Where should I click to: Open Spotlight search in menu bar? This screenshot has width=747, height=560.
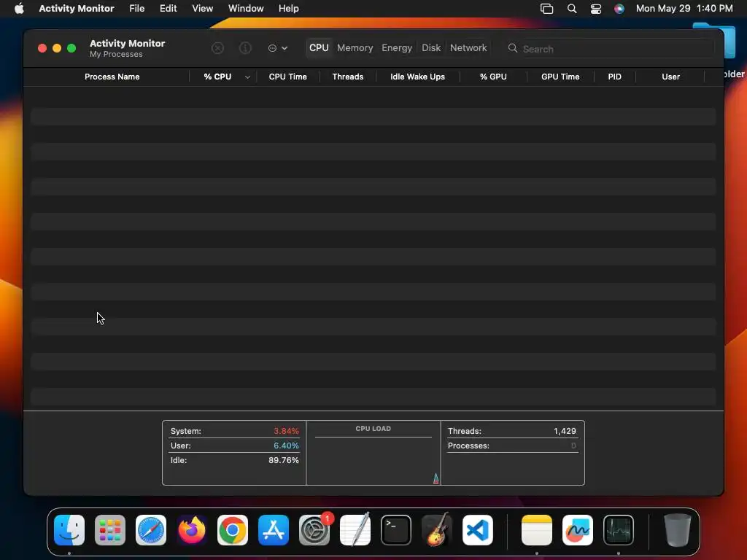point(572,9)
